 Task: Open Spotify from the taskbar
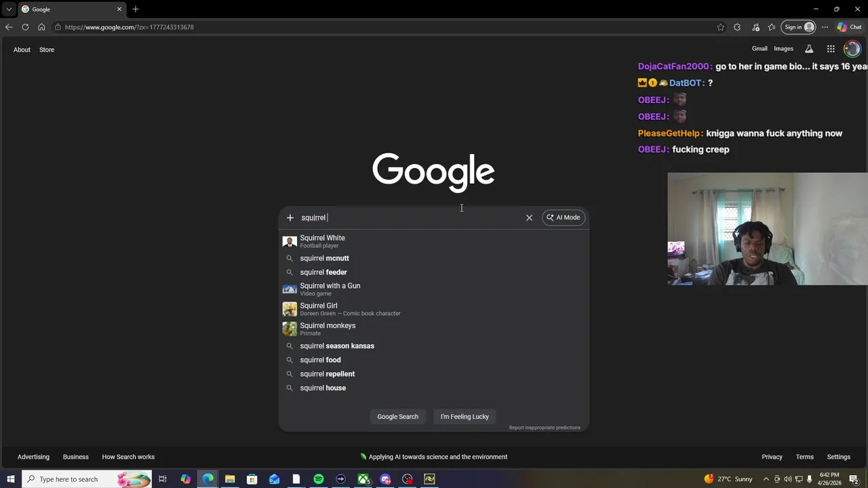pos(319,479)
